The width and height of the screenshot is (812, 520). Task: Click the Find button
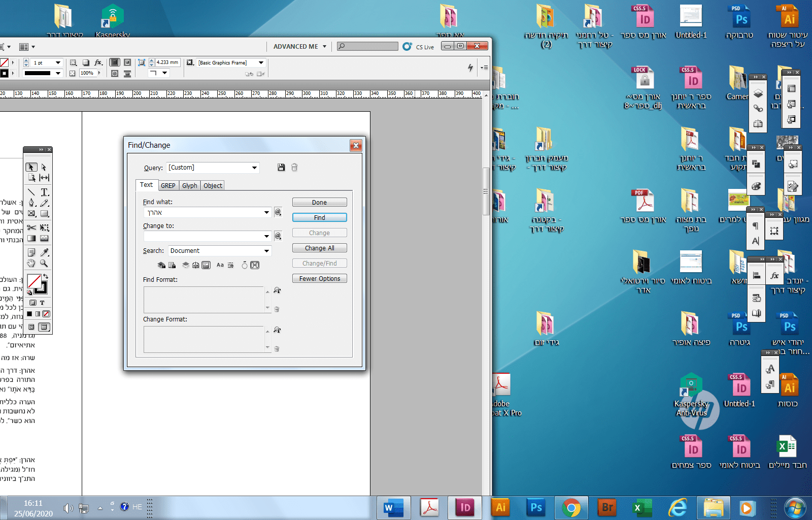[x=320, y=217]
